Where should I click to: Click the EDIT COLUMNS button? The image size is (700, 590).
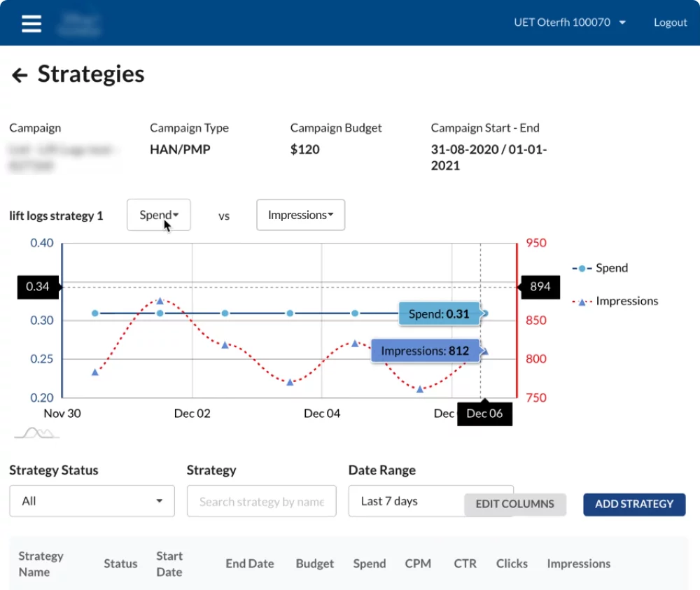pos(515,504)
